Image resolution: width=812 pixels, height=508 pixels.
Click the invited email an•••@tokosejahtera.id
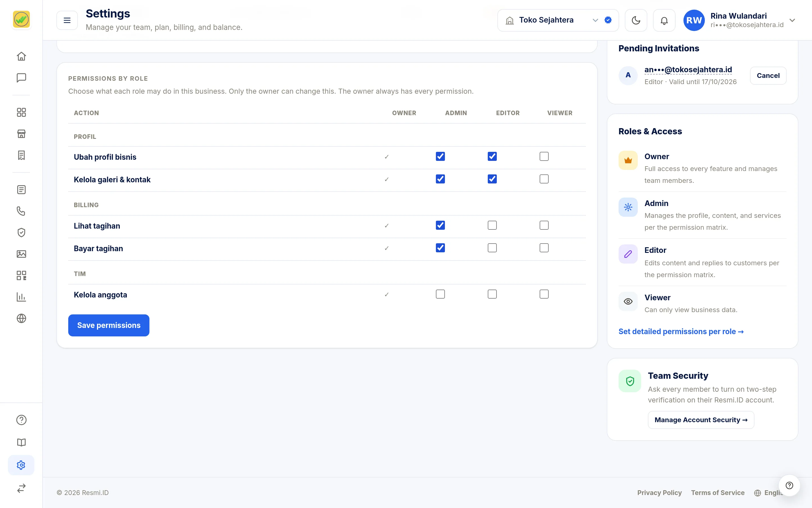[x=688, y=69]
